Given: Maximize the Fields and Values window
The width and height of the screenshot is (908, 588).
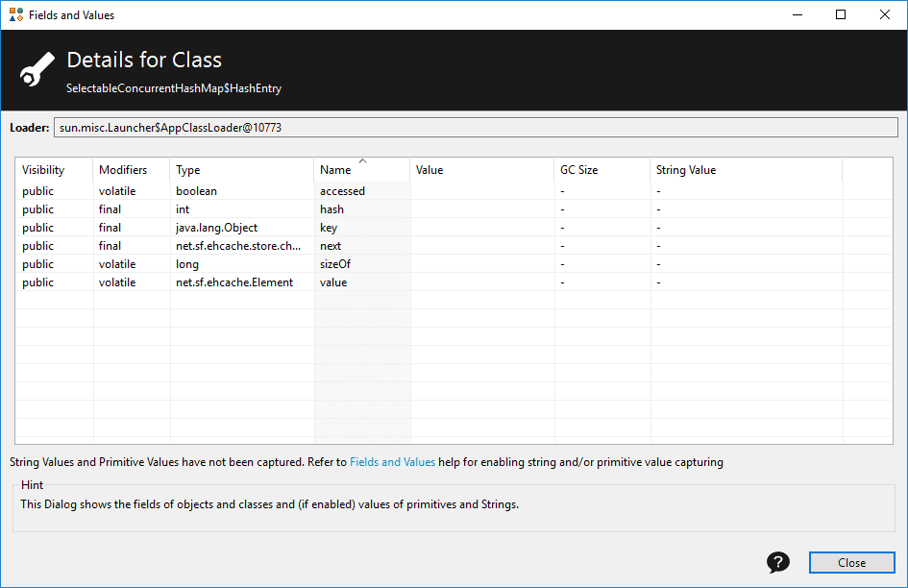Looking at the screenshot, I should (841, 15).
